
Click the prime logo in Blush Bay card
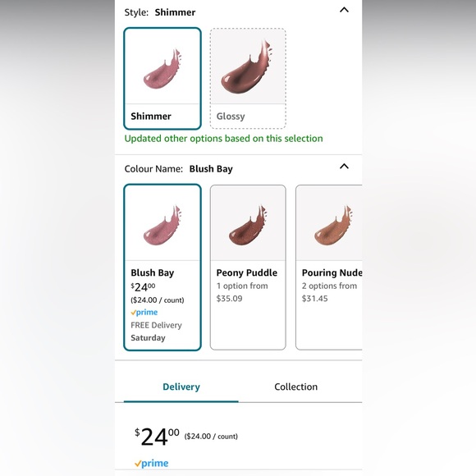click(x=144, y=313)
